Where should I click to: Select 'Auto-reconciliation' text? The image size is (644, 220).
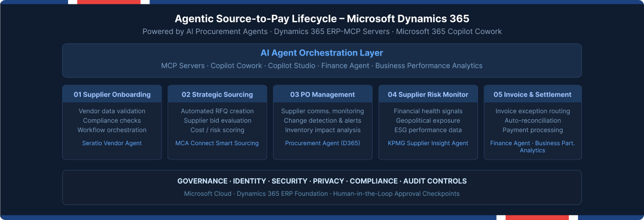click(532, 120)
